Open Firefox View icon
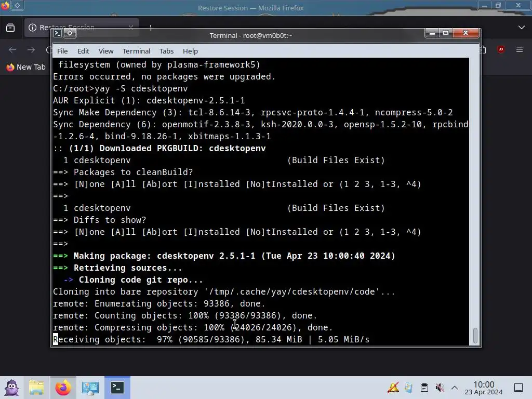Viewport: 532px width, 399px height. [x=10, y=28]
